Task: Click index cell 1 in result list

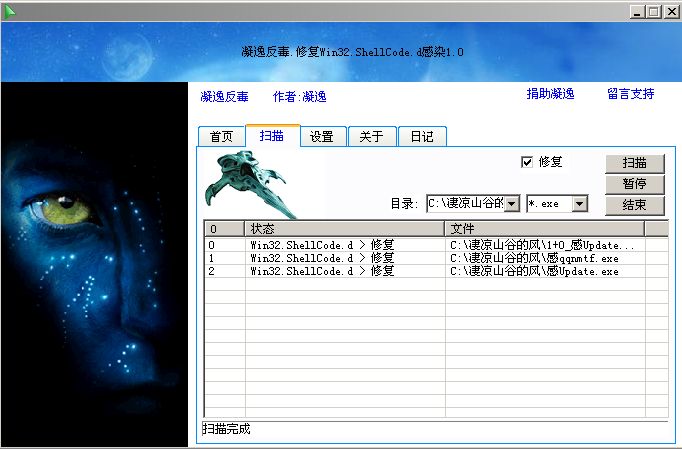Action: click(212, 258)
